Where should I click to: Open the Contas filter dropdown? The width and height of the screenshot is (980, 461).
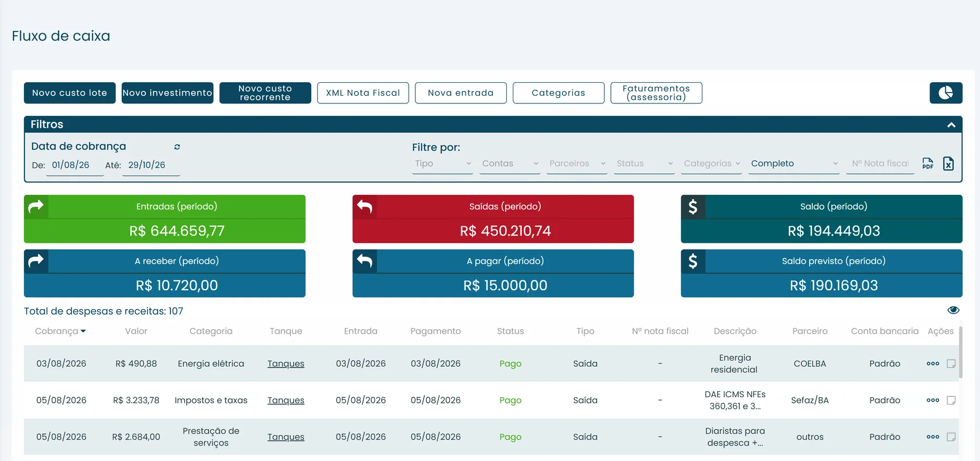point(510,163)
